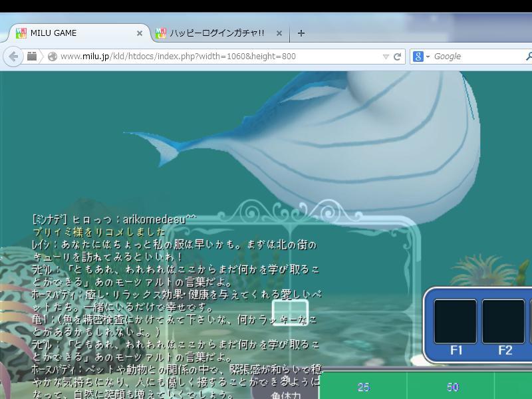Select the F1 skill slot
The image size is (532, 399).
tap(456, 322)
